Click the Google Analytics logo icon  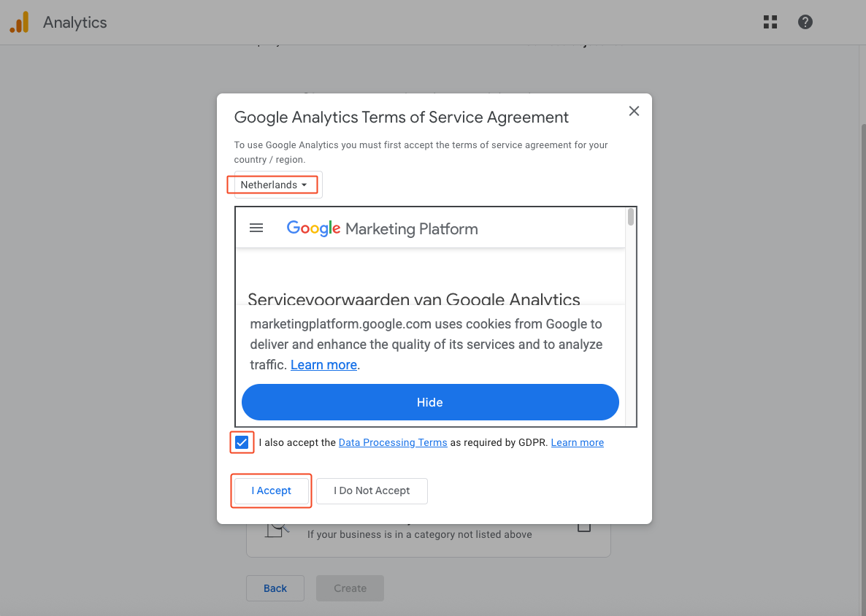tap(20, 22)
